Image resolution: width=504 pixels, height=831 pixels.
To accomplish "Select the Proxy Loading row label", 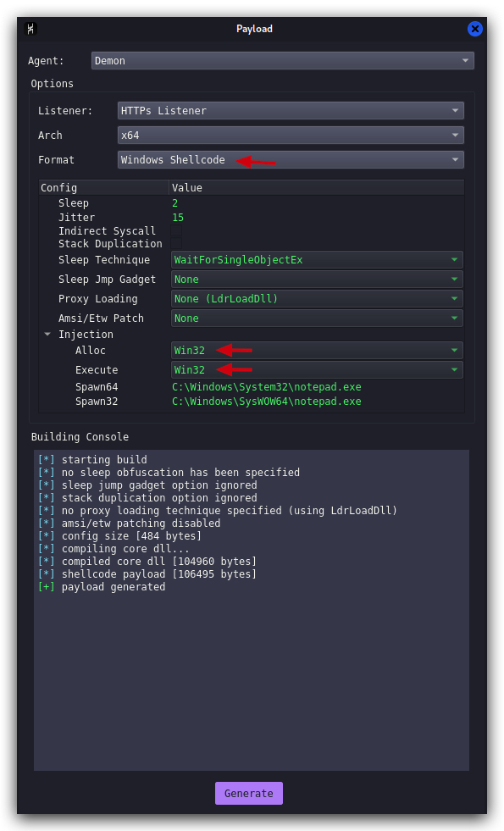I will click(x=98, y=299).
